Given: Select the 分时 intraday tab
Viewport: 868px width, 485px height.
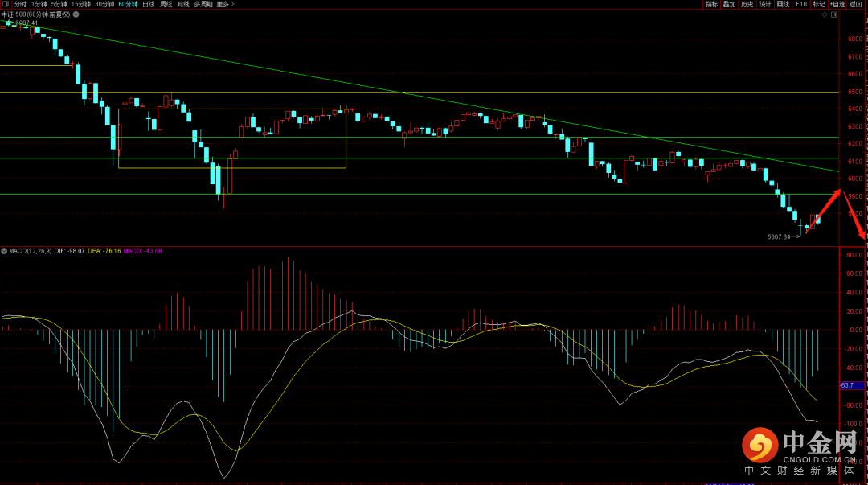Looking at the screenshot, I should (x=20, y=4).
